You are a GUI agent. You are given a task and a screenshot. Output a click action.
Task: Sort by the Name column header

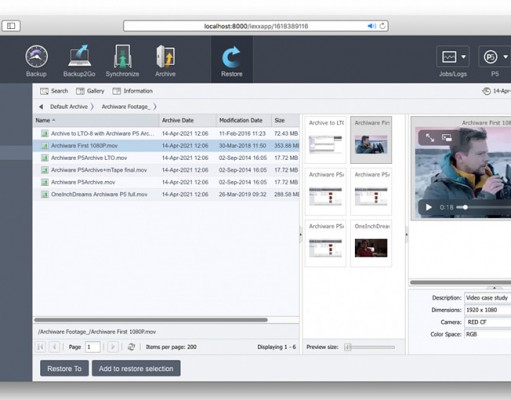96,120
